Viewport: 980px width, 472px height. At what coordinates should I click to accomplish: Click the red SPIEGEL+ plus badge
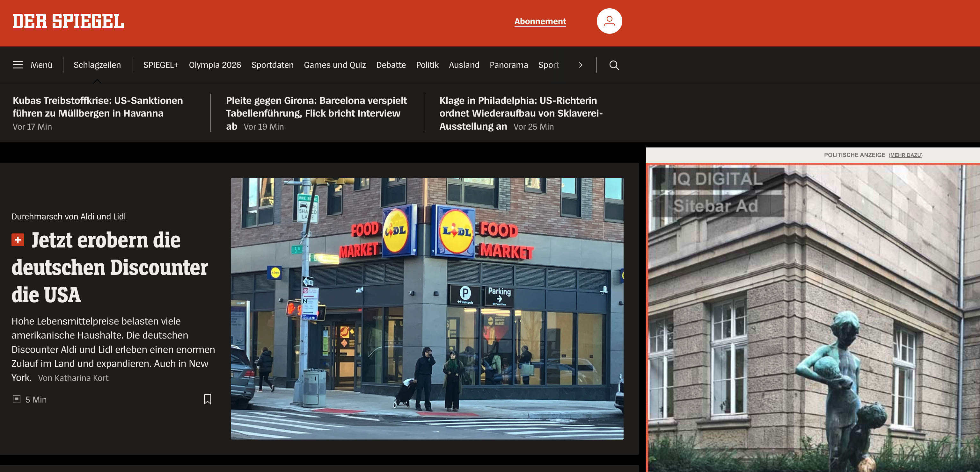click(x=18, y=240)
